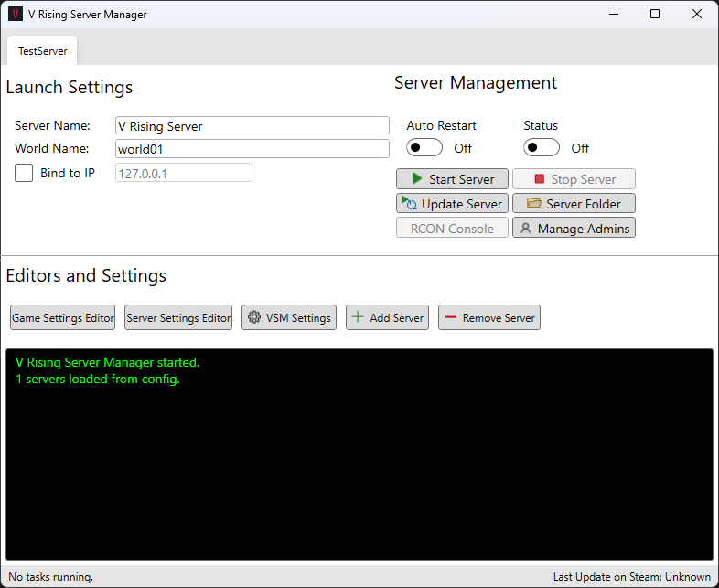Click the Off label beside Auto Restart

click(x=463, y=148)
